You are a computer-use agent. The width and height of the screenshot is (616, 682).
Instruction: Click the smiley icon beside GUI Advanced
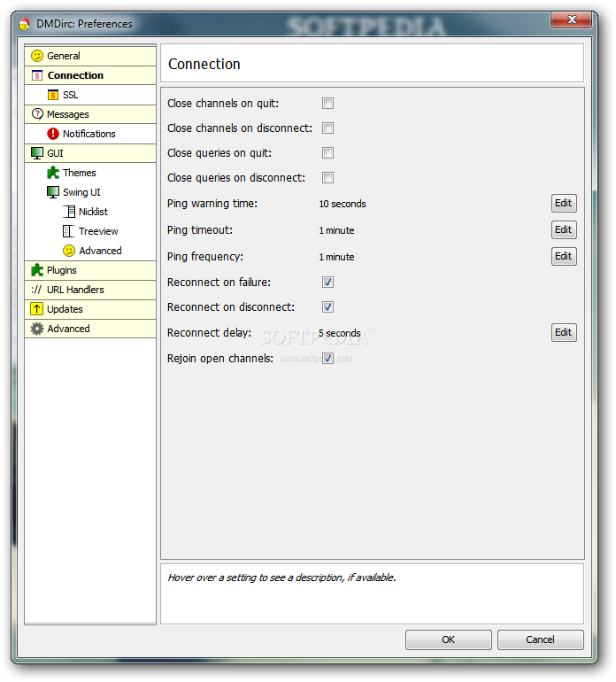point(69,251)
